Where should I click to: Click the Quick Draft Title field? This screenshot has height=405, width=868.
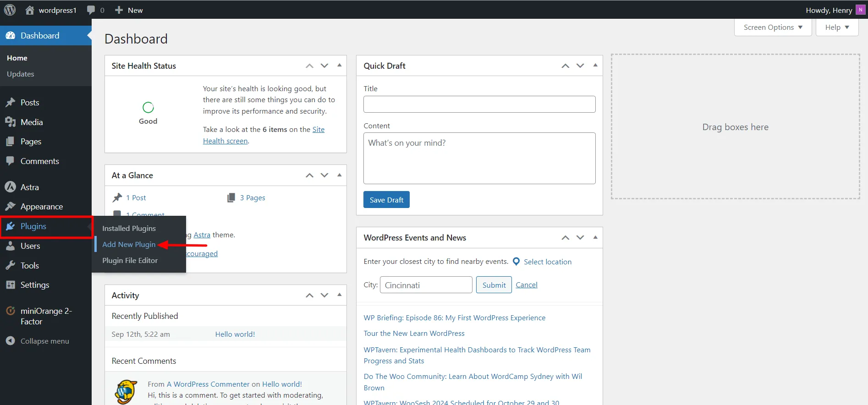[479, 104]
